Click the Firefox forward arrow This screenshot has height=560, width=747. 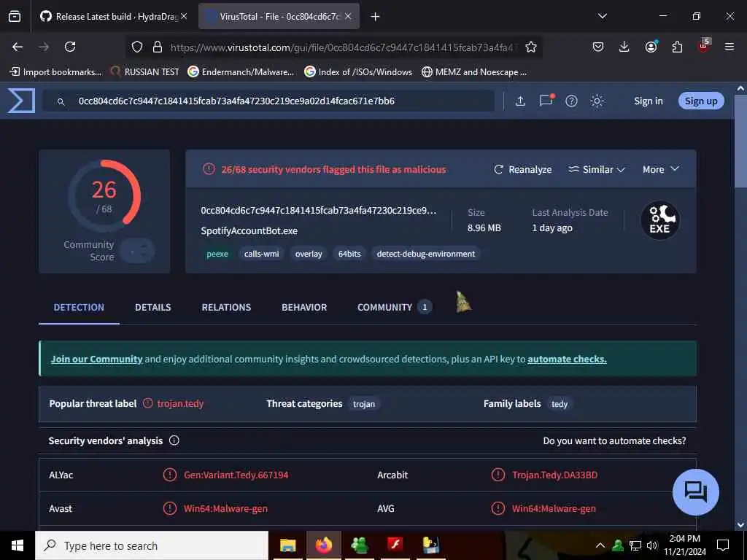click(x=44, y=47)
